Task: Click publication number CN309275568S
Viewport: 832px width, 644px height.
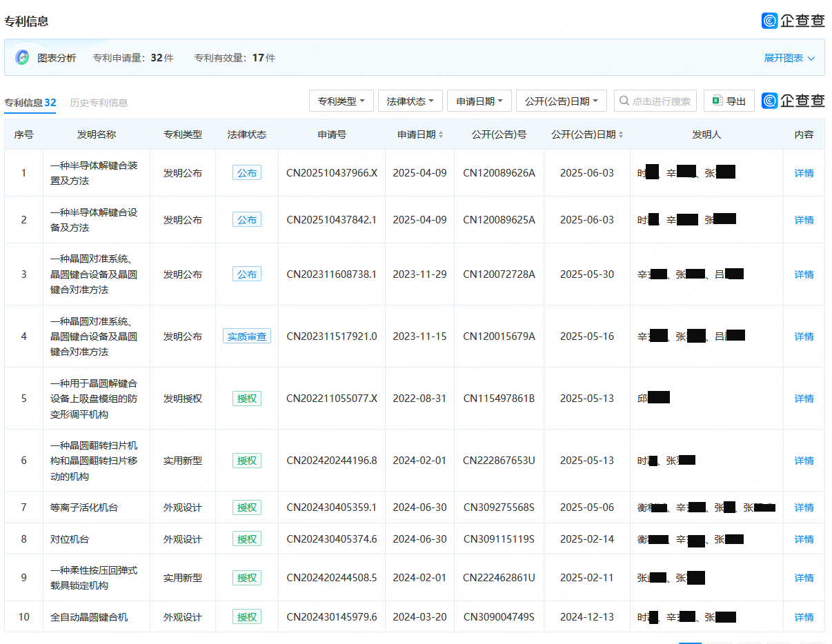Action: (x=499, y=507)
